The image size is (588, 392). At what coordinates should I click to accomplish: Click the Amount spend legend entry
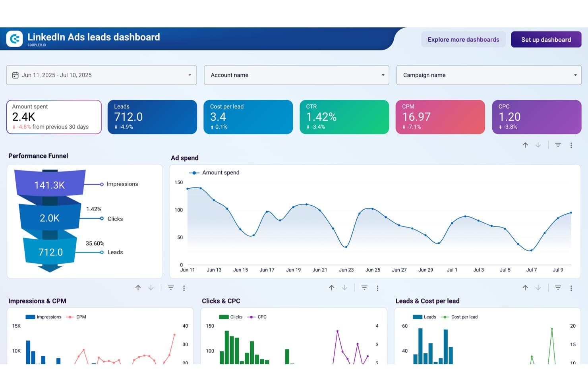[214, 172]
